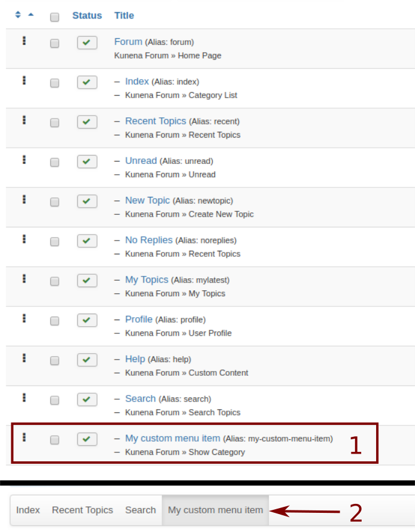Click the published status icon for Forum
Screen dimensions: 415x532
[x=87, y=43]
